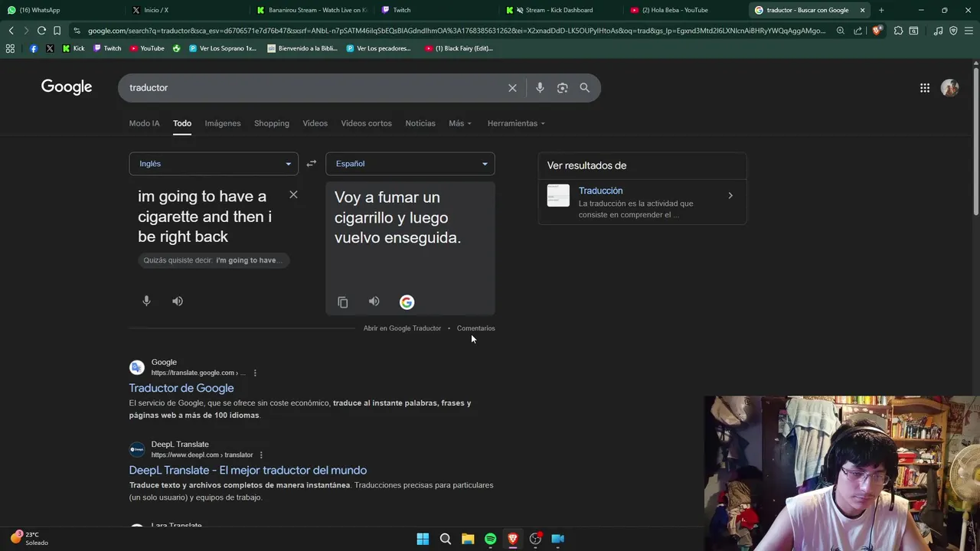
Task: Switch to Imágenes tab
Action: click(x=223, y=123)
